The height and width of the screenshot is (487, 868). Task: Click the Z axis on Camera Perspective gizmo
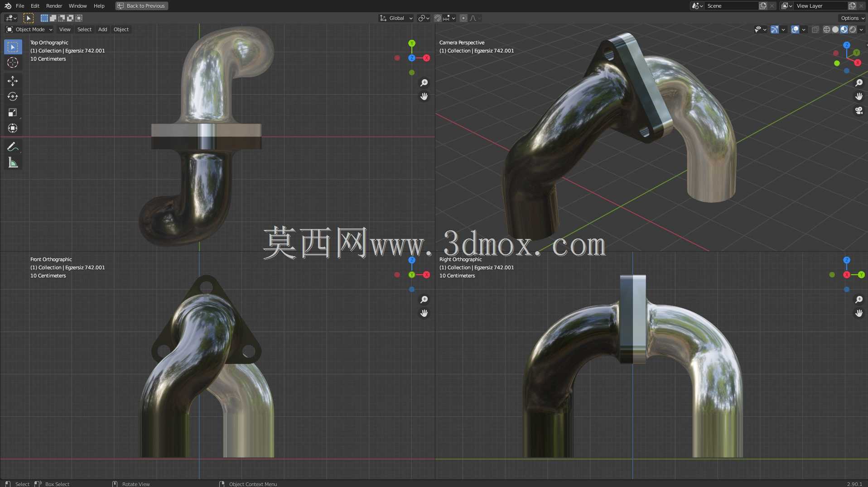click(847, 45)
